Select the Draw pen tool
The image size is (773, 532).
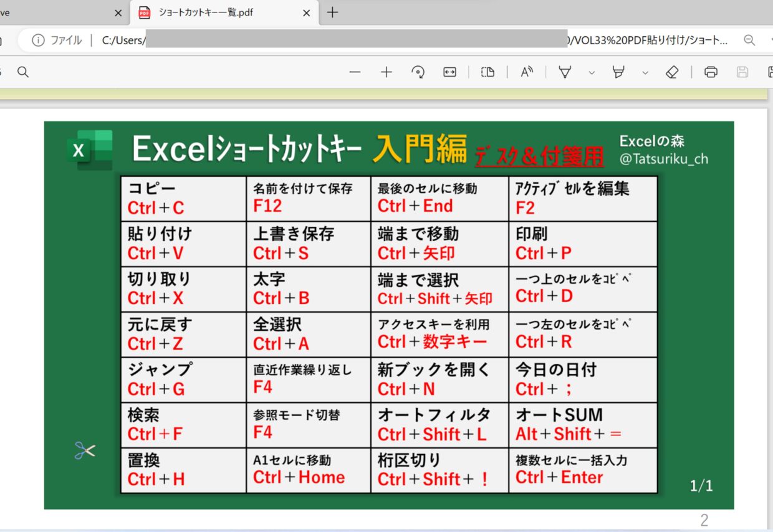coord(565,72)
